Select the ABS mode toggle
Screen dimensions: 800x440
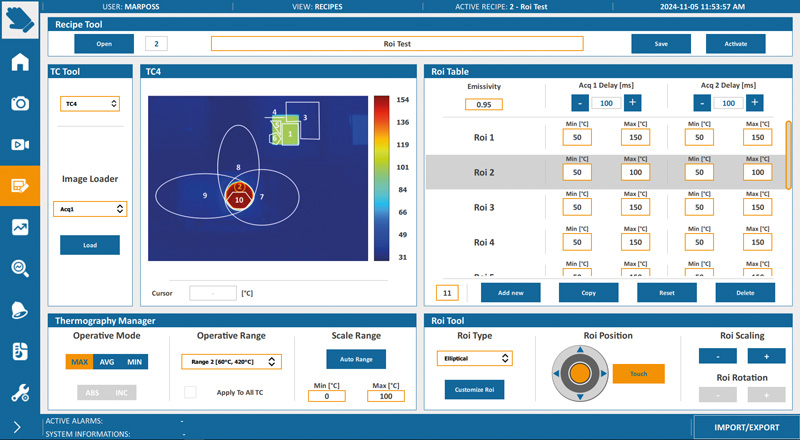[x=92, y=393]
